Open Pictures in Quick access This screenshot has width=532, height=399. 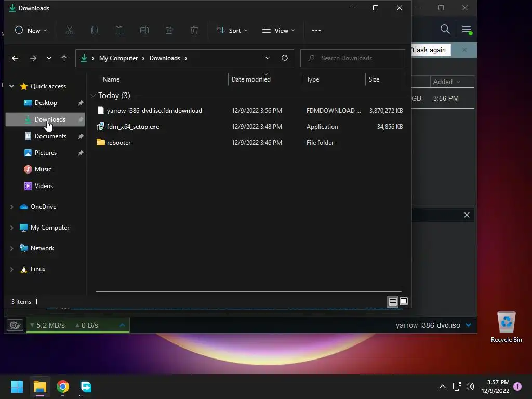46,153
